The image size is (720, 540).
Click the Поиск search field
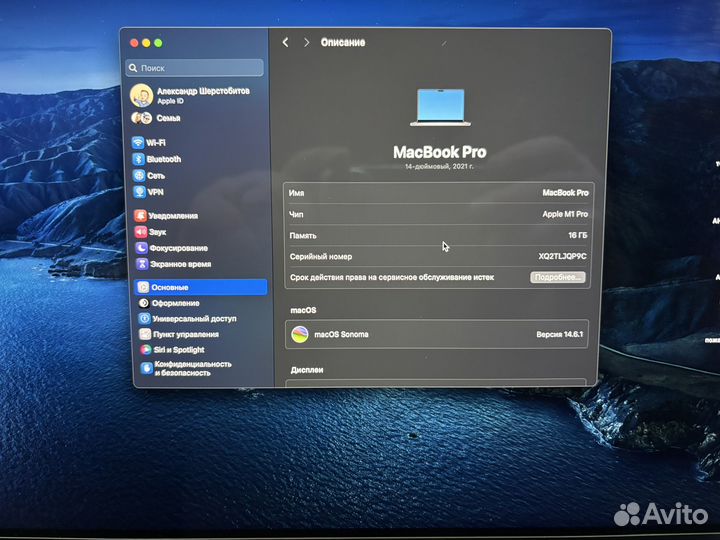click(195, 68)
